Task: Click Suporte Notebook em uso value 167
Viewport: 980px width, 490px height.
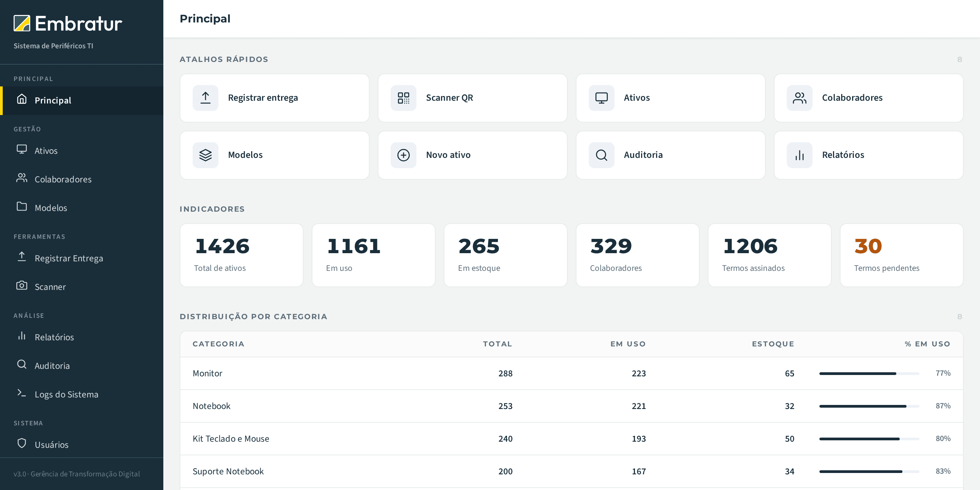Action: [x=639, y=471]
